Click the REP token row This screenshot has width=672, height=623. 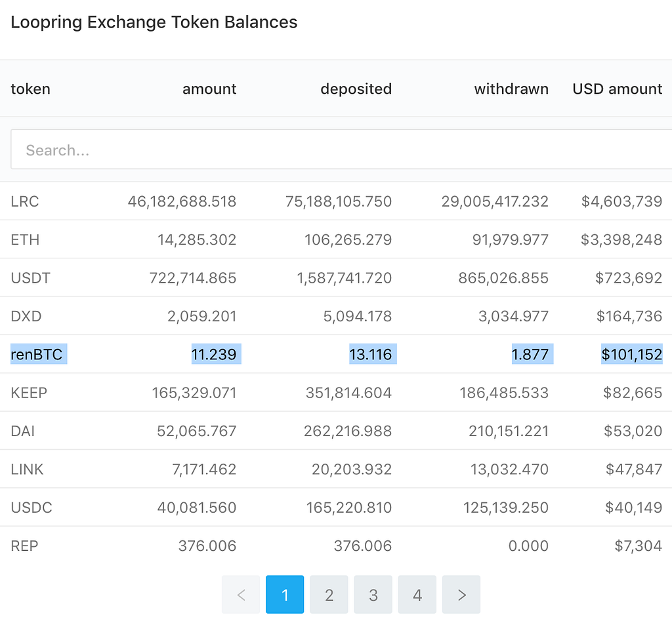point(336,546)
